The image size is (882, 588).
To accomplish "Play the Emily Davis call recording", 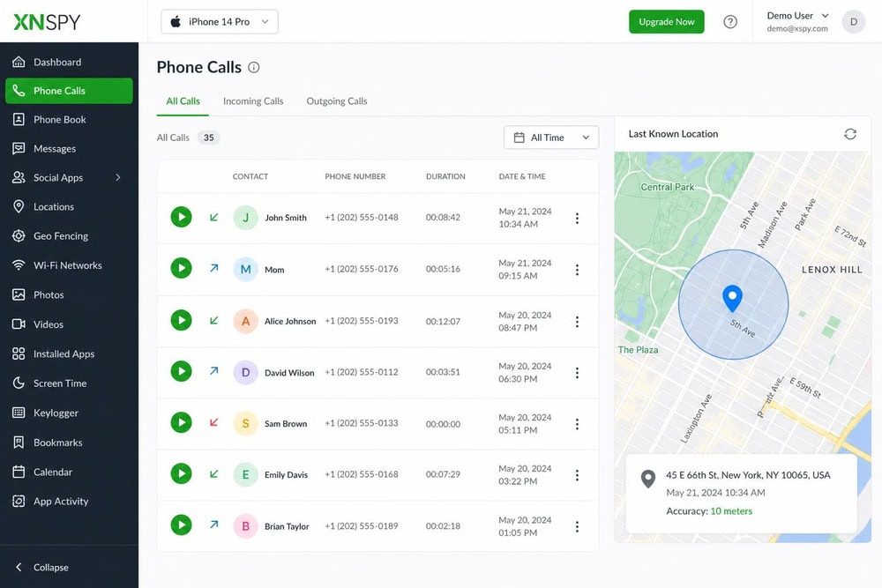I will [181, 474].
